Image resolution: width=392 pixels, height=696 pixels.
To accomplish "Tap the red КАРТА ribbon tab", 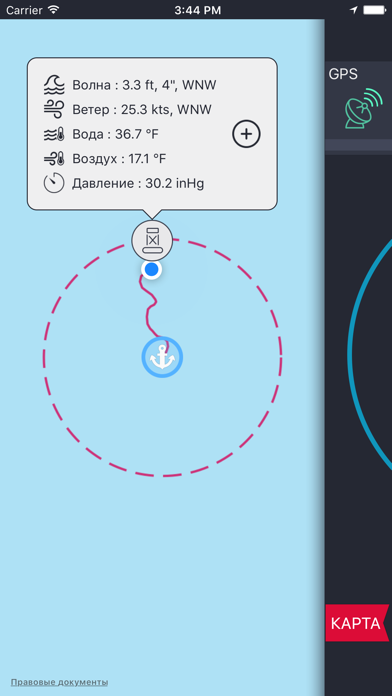I will pyautogui.click(x=358, y=623).
